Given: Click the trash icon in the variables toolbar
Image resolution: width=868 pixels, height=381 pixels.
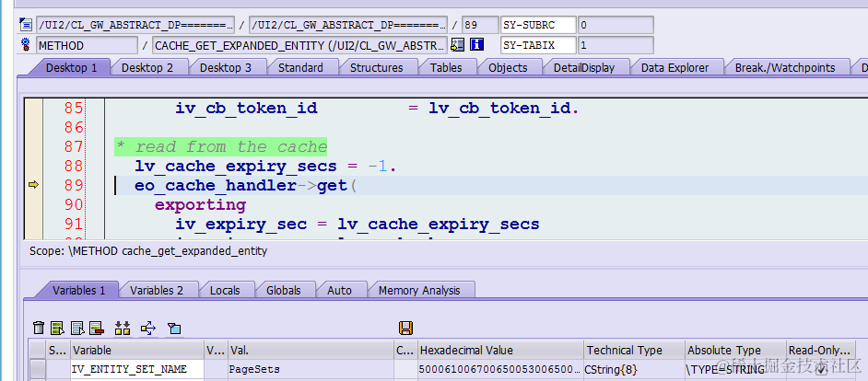Looking at the screenshot, I should pyautogui.click(x=38, y=329).
